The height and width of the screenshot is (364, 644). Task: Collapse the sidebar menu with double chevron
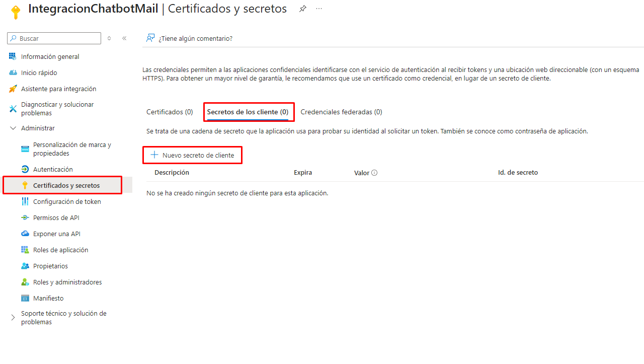pos(124,38)
